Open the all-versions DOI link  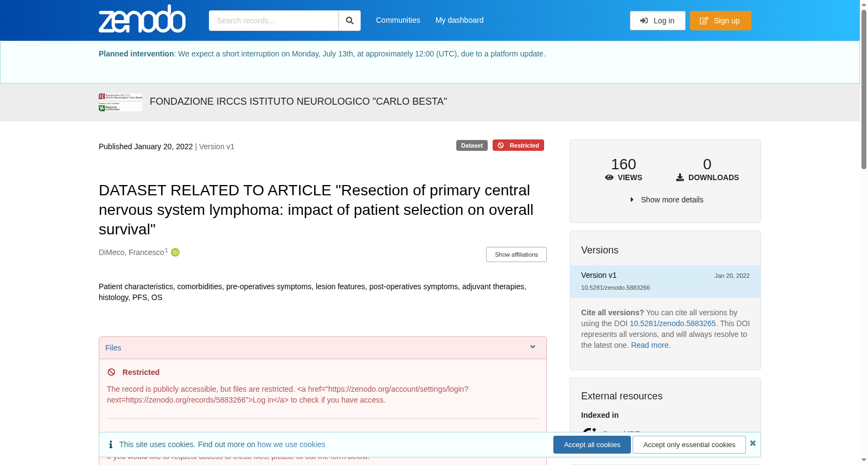pos(673,323)
